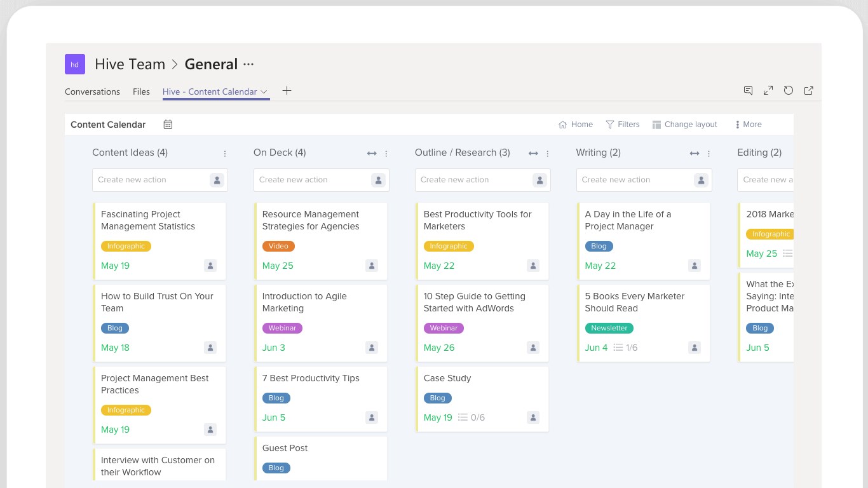Open tab in external browser window
The image size is (868, 488).
tap(809, 91)
